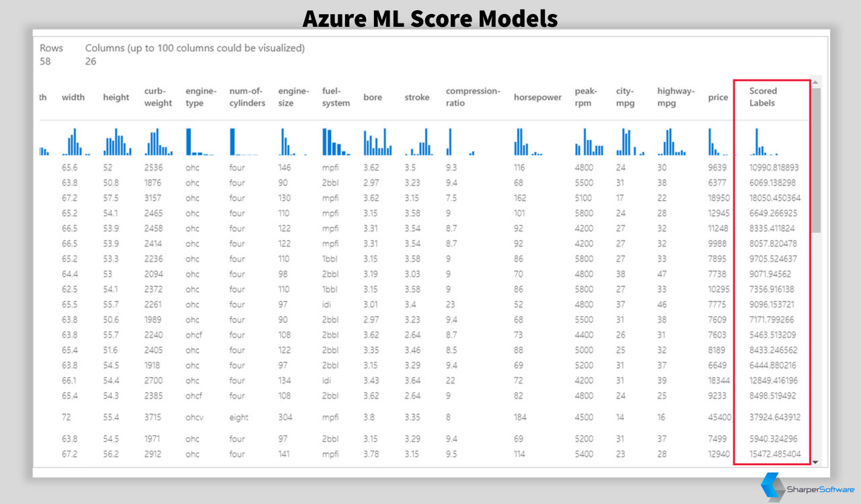Select the height column header
This screenshot has height=504, width=861.
(116, 97)
